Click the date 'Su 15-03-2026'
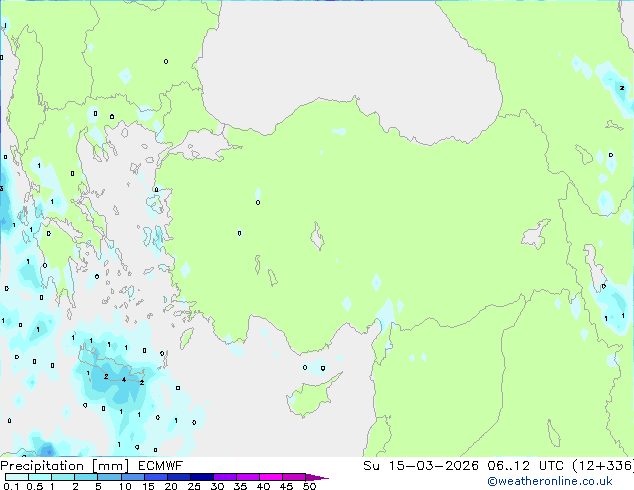The image size is (634, 490). pos(421,466)
